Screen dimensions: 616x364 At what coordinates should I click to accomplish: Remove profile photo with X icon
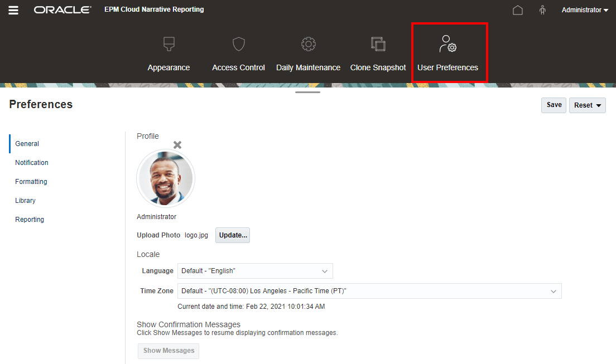pyautogui.click(x=177, y=145)
